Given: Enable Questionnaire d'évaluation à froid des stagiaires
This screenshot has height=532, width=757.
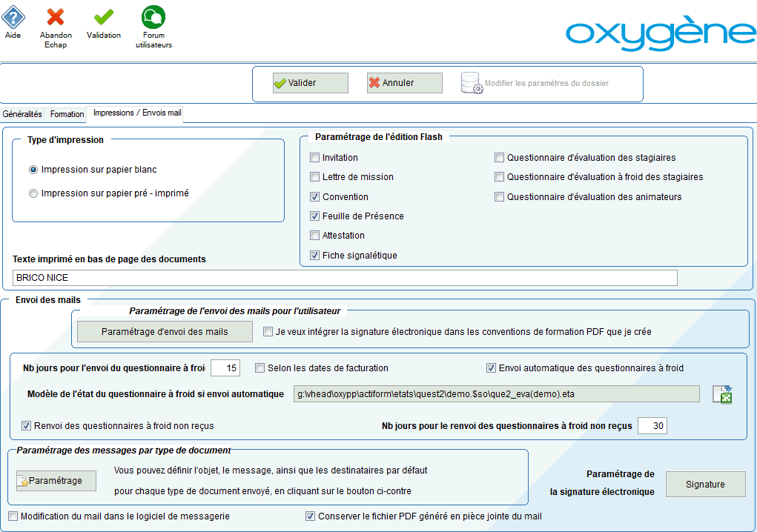Looking at the screenshot, I should pyautogui.click(x=499, y=177).
